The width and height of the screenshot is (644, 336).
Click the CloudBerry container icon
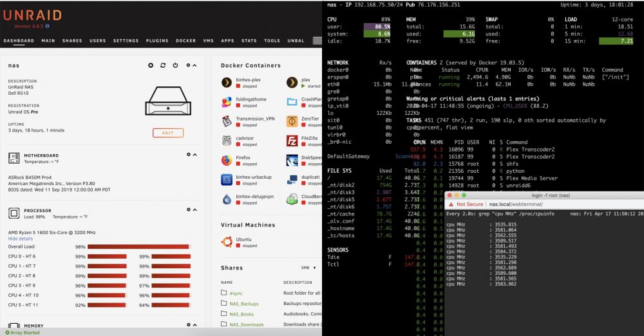[292, 199]
